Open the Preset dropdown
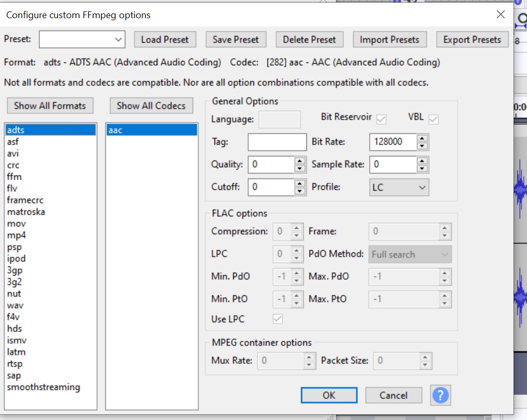Image resolution: width=527 pixels, height=420 pixels. tap(82, 39)
